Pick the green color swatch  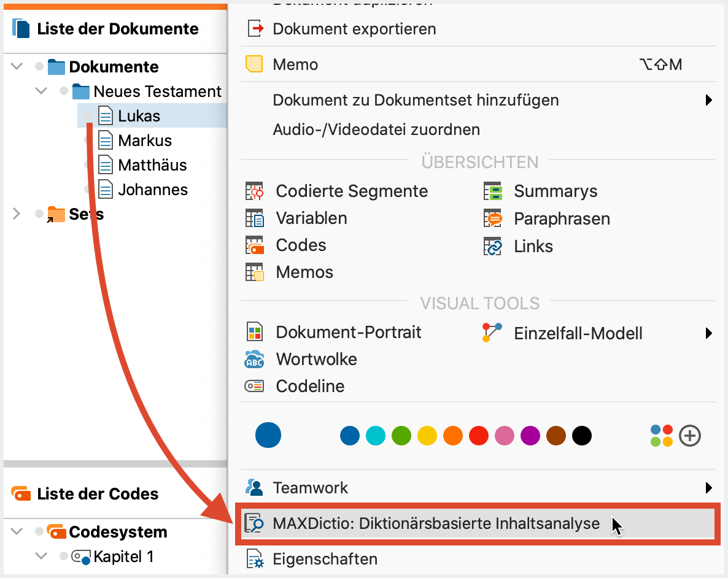(401, 436)
